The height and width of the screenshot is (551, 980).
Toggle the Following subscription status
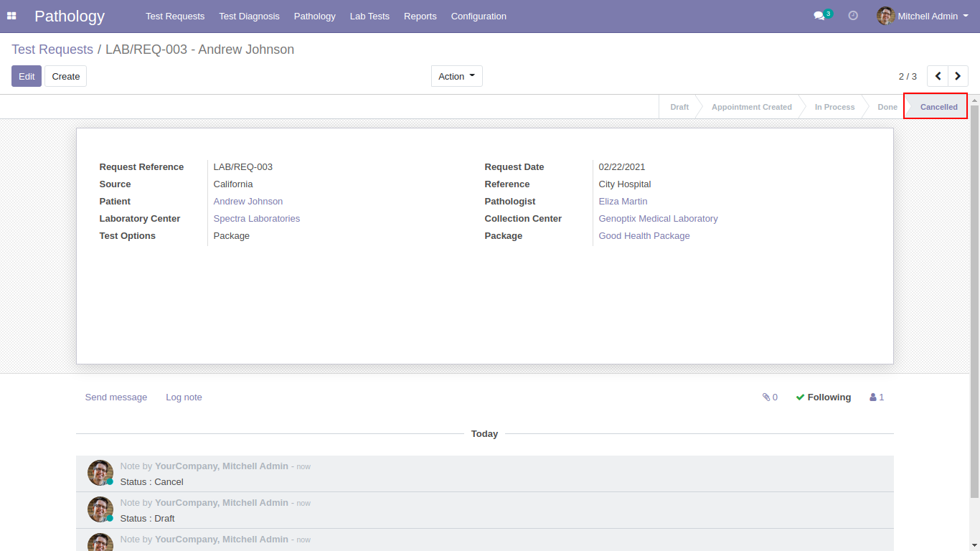[823, 397]
